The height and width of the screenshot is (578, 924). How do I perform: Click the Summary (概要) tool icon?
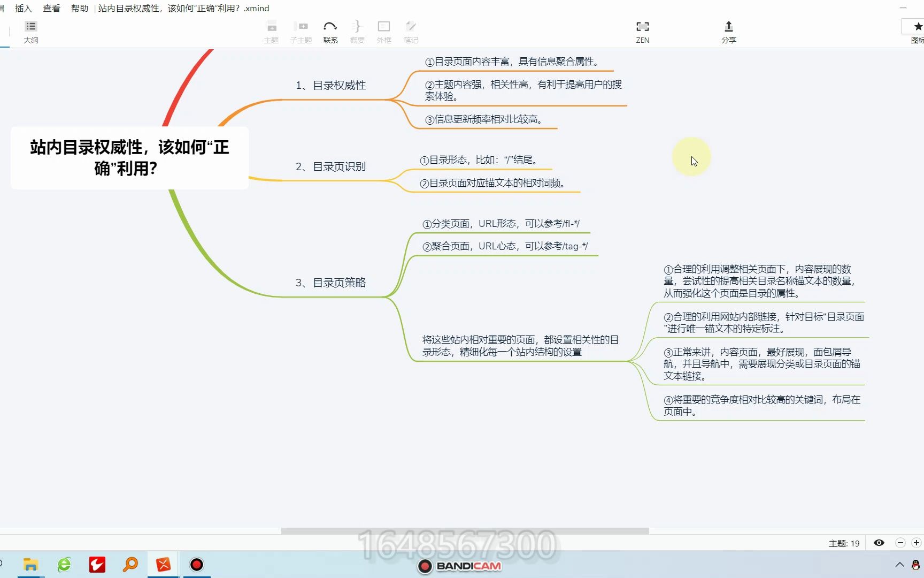coord(357,31)
